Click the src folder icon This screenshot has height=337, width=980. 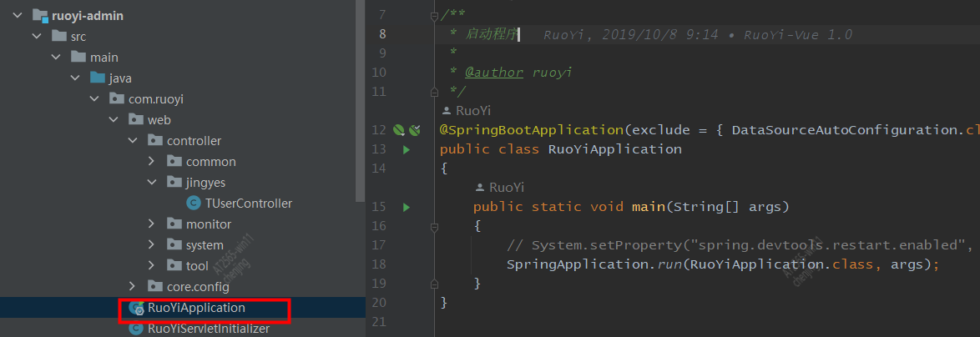pyautogui.click(x=58, y=36)
